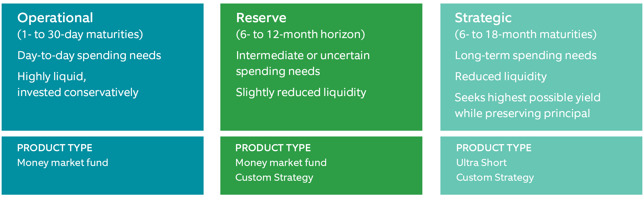
Task: Click the Operational heading
Action: [x=55, y=18]
